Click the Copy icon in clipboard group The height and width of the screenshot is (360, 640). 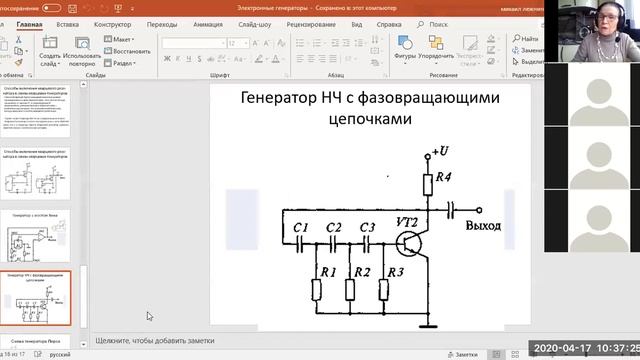(18, 51)
